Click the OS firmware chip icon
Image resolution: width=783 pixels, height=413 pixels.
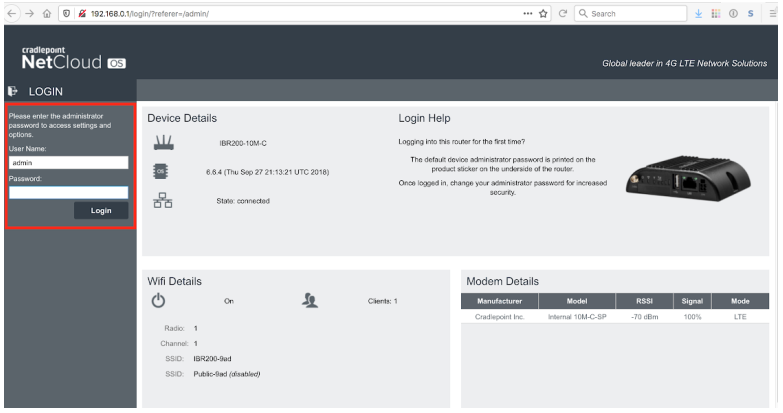click(x=158, y=171)
